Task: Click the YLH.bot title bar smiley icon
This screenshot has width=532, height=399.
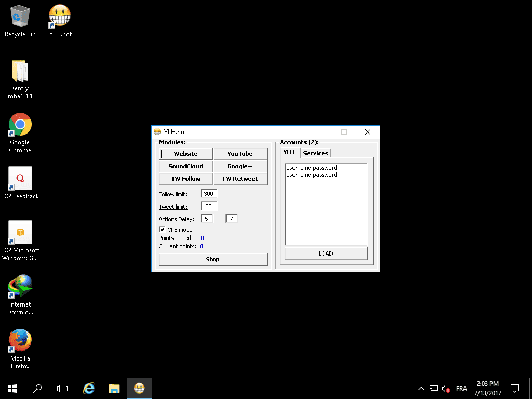Action: click(x=157, y=132)
